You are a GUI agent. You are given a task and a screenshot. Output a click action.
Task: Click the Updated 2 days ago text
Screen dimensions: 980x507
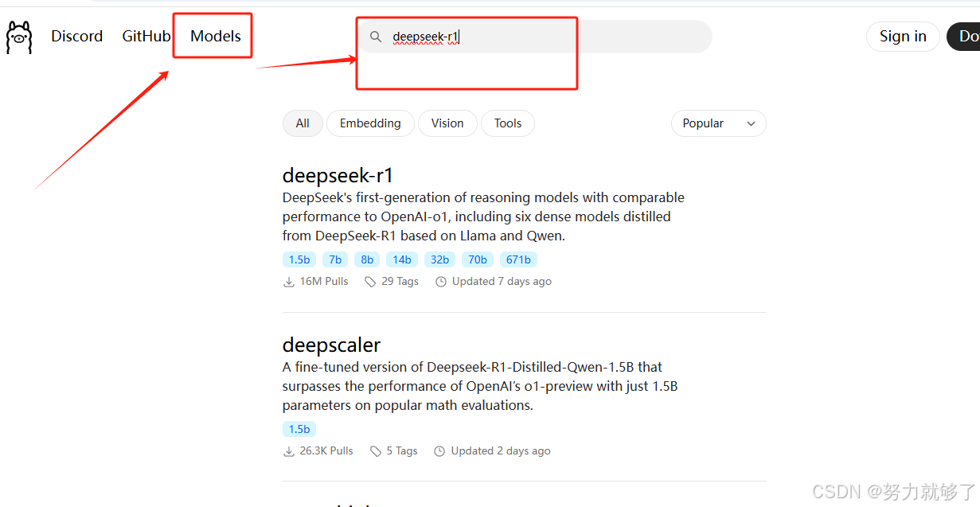[501, 451]
